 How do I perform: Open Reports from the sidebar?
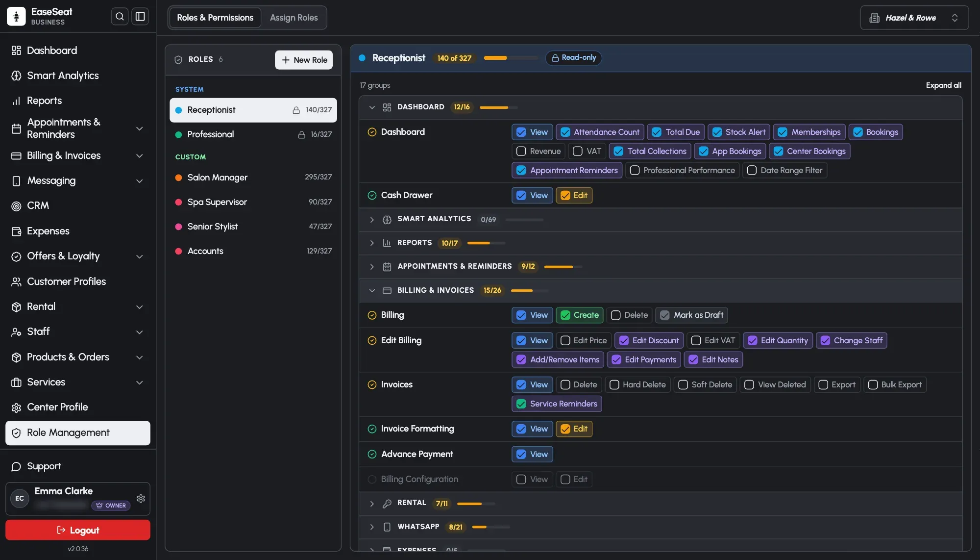(78, 101)
